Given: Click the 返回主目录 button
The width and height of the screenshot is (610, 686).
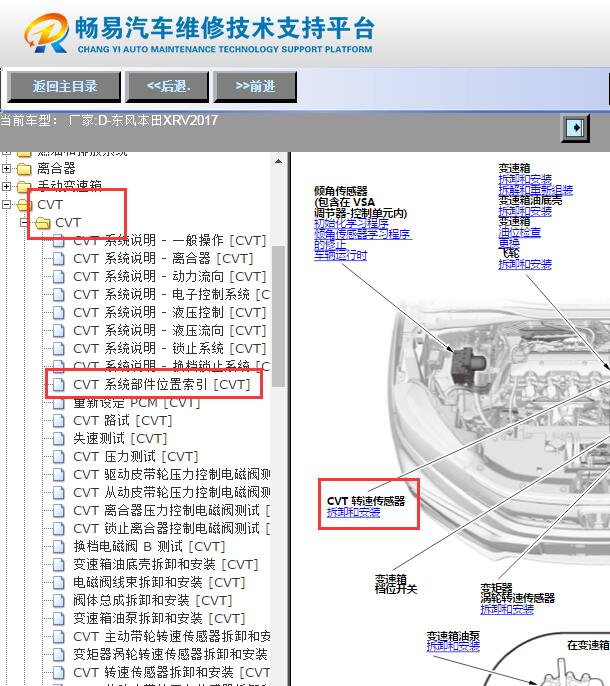Looking at the screenshot, I should coord(64,86).
